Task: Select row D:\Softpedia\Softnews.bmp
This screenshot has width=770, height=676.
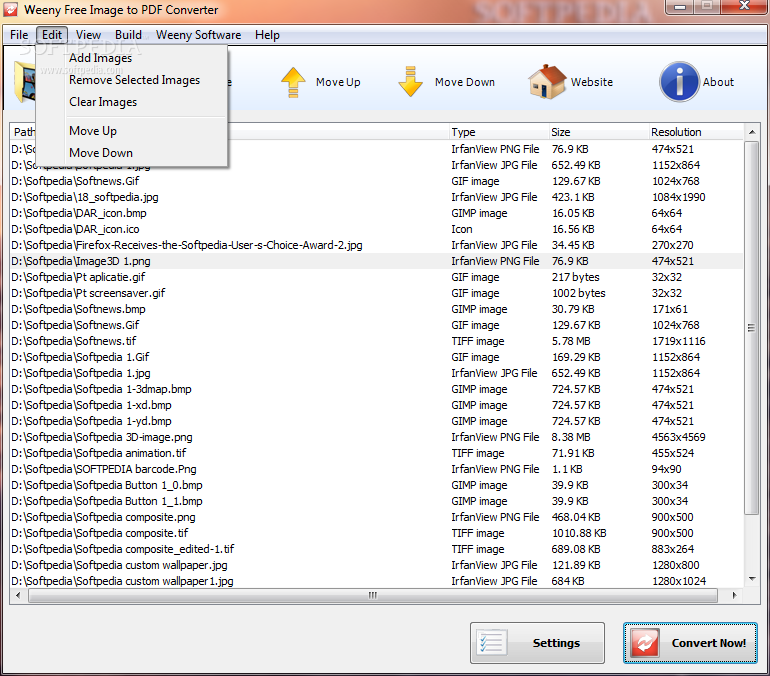Action: [x=377, y=309]
